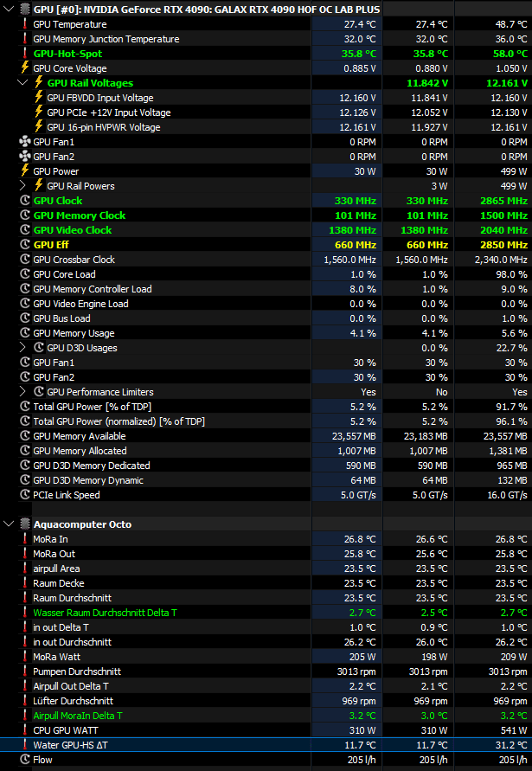The height and width of the screenshot is (771, 532).
Task: Click the lightning icon of GPU 16-pin HVPWR Voltage
Action: [x=39, y=127]
